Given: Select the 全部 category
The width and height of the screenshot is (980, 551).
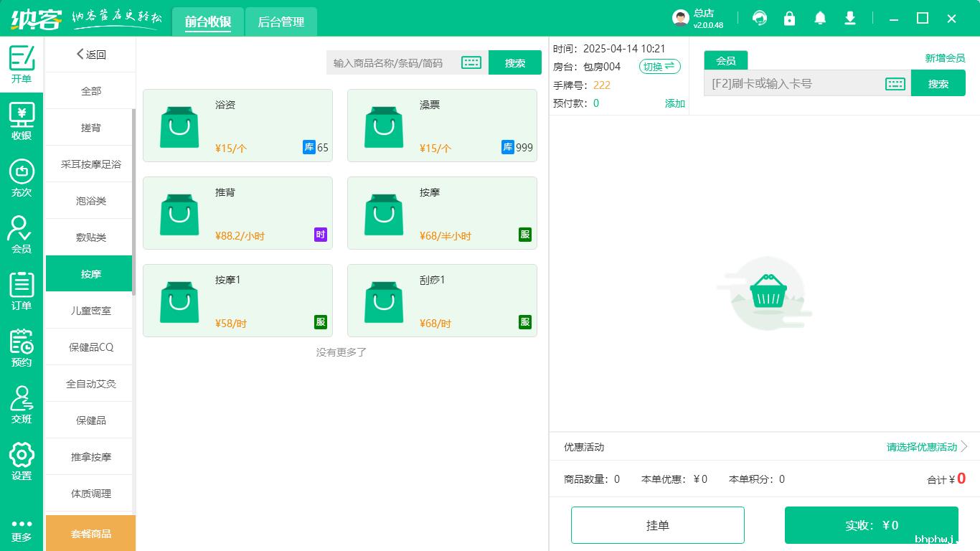Looking at the screenshot, I should 91,91.
